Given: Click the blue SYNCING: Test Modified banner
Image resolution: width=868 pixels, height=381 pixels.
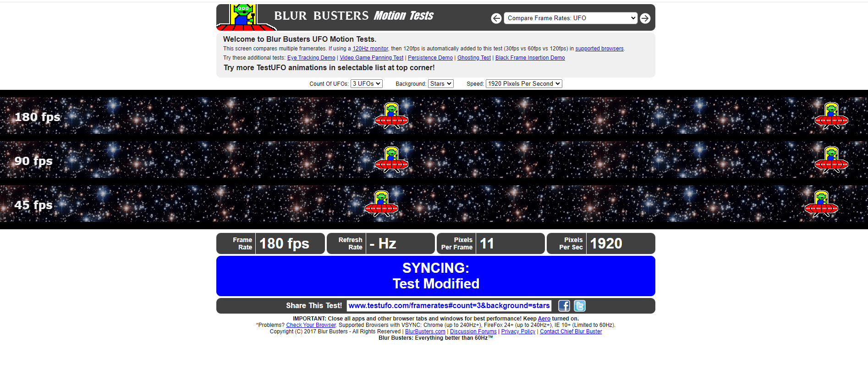Looking at the screenshot, I should pyautogui.click(x=436, y=276).
